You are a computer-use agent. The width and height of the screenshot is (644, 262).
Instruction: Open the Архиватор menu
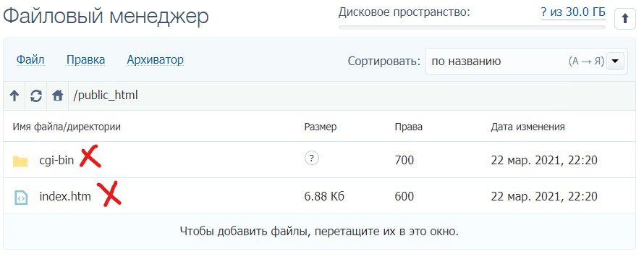pyautogui.click(x=156, y=60)
